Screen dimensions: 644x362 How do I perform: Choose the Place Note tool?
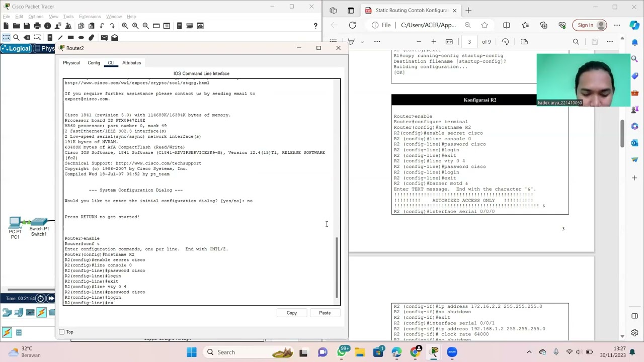pos(49,37)
